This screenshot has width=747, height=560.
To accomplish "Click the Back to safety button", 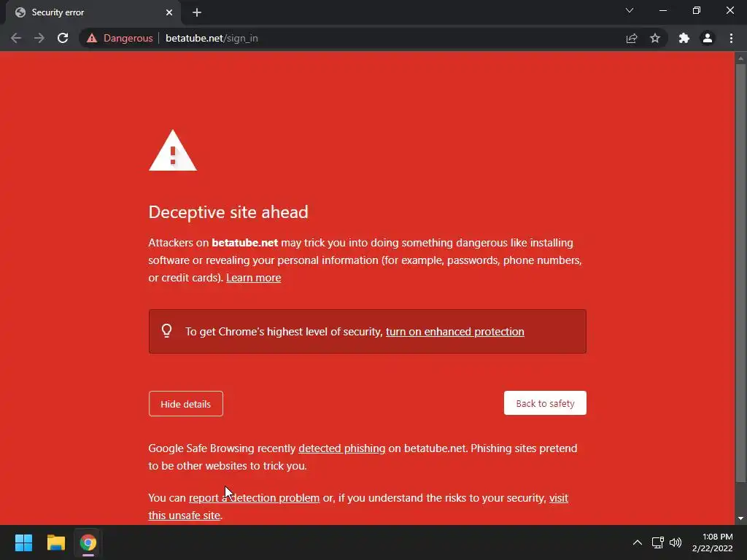I will pyautogui.click(x=545, y=403).
